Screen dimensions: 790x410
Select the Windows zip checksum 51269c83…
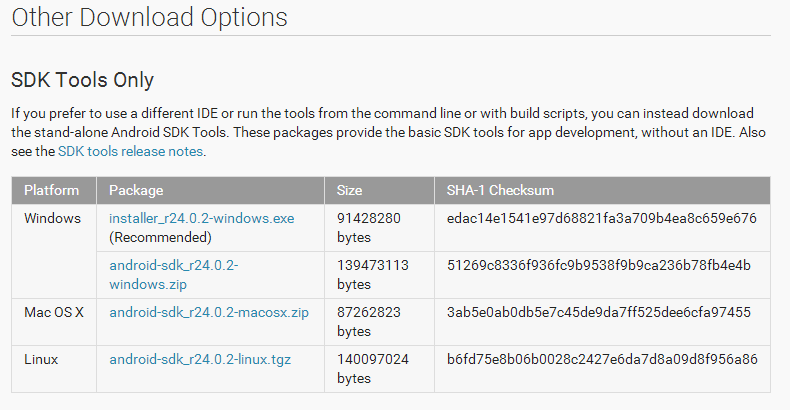599,265
